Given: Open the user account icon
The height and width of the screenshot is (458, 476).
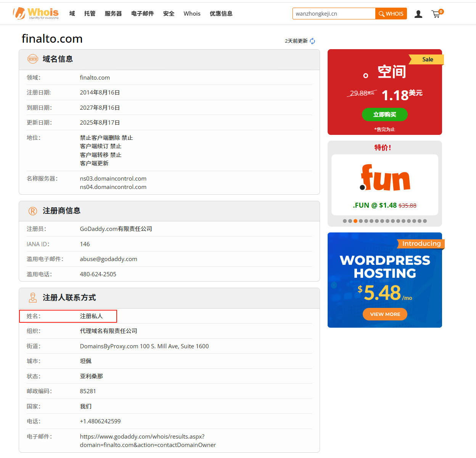Looking at the screenshot, I should [x=418, y=14].
